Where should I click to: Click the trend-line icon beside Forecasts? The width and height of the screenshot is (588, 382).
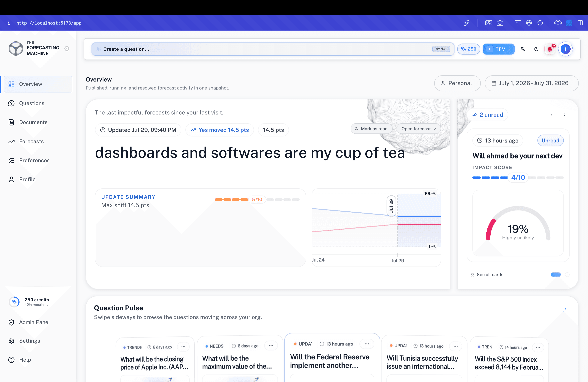(x=11, y=141)
